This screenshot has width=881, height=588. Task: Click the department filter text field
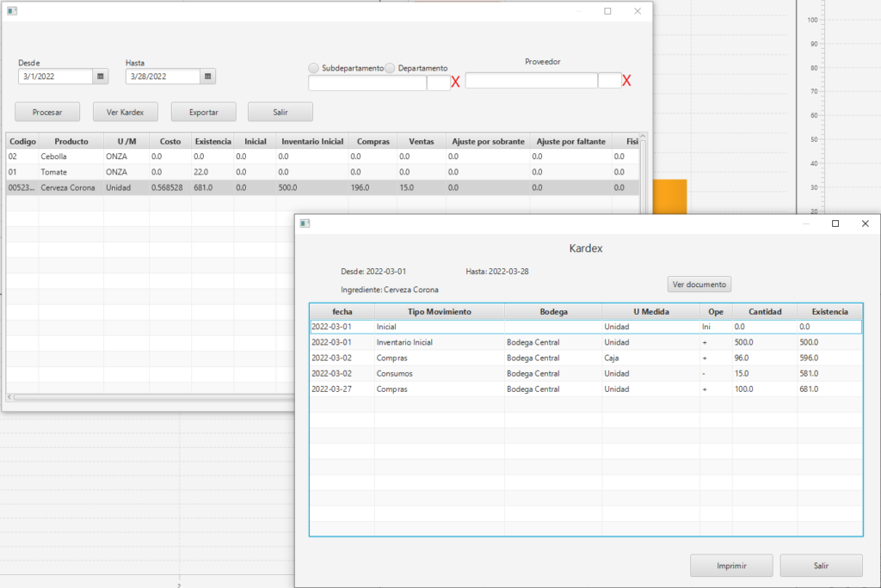tap(367, 83)
